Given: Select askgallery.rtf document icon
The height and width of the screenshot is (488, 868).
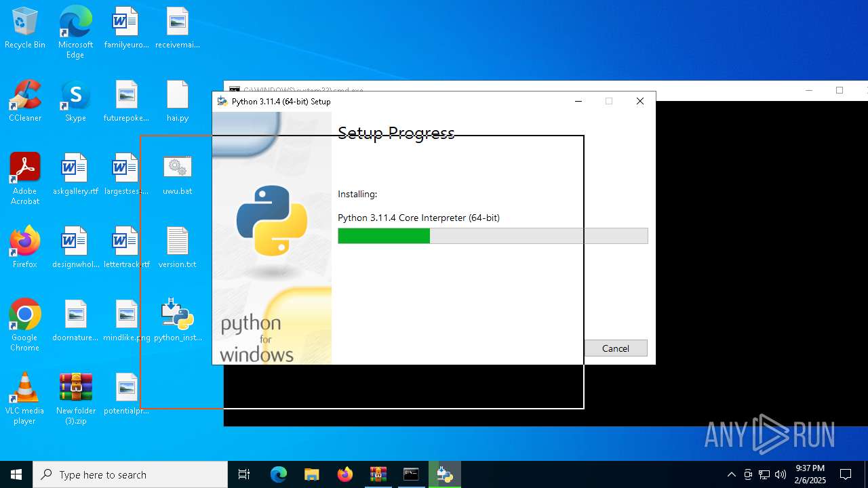Looking at the screenshot, I should 75,175.
